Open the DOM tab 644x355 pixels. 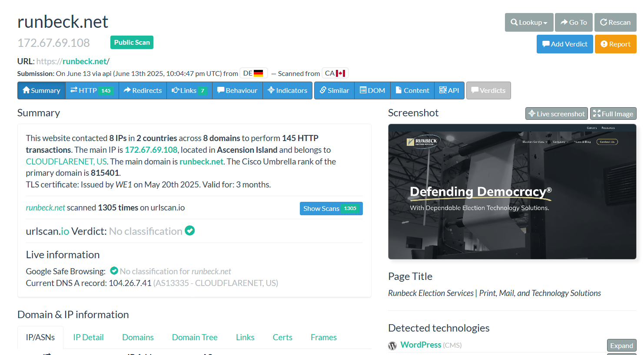[x=372, y=90]
